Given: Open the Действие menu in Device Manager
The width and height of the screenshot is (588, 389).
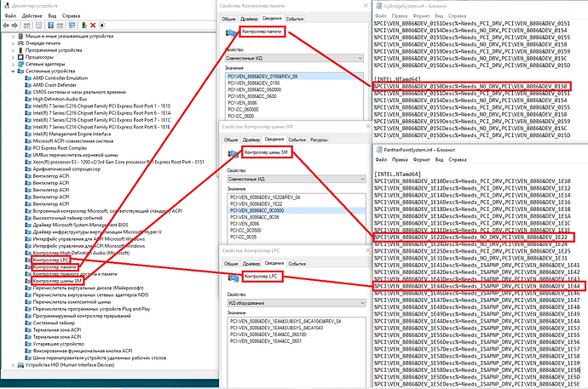Looking at the screenshot, I should point(32,16).
